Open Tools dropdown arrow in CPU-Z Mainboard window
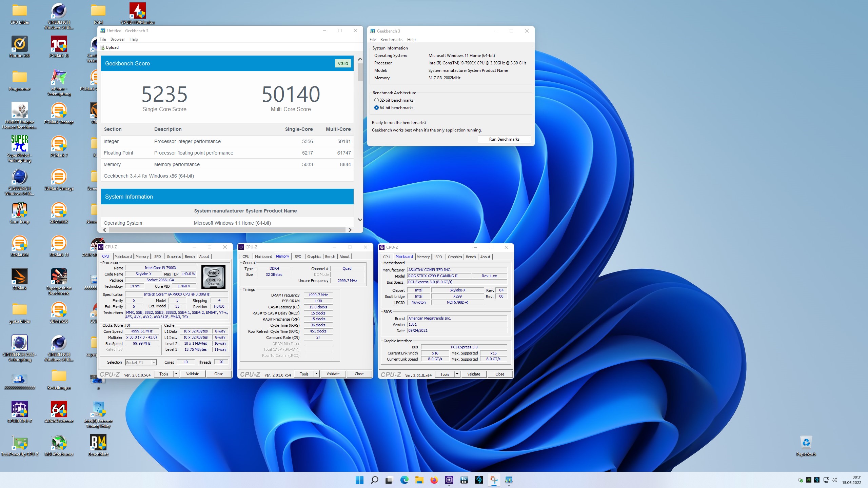The width and height of the screenshot is (868, 488). (457, 374)
